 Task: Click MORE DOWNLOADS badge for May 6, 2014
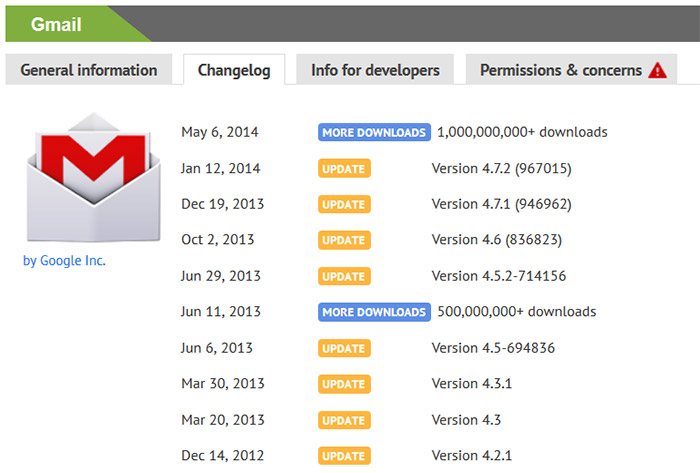(374, 132)
